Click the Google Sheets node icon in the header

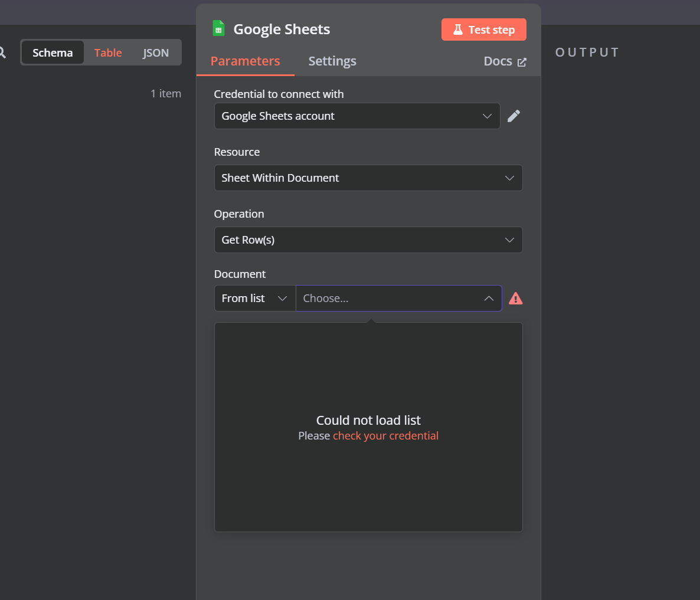[218, 28]
